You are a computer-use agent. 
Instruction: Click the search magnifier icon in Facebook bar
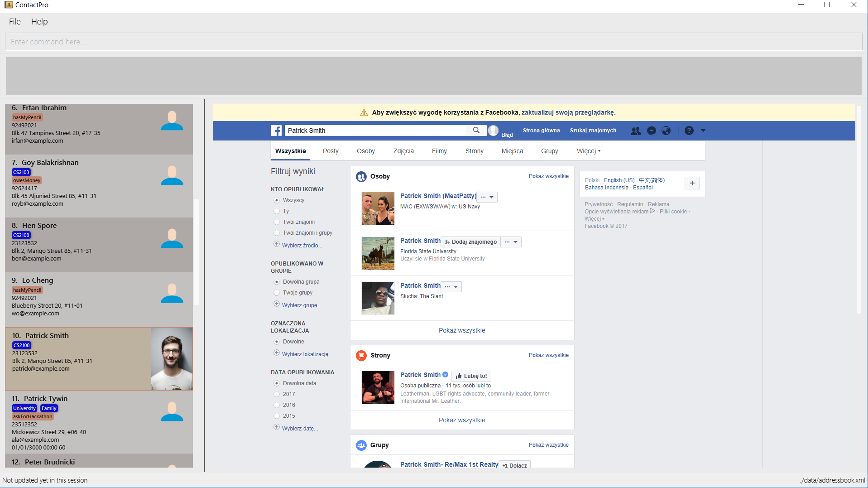click(x=476, y=130)
